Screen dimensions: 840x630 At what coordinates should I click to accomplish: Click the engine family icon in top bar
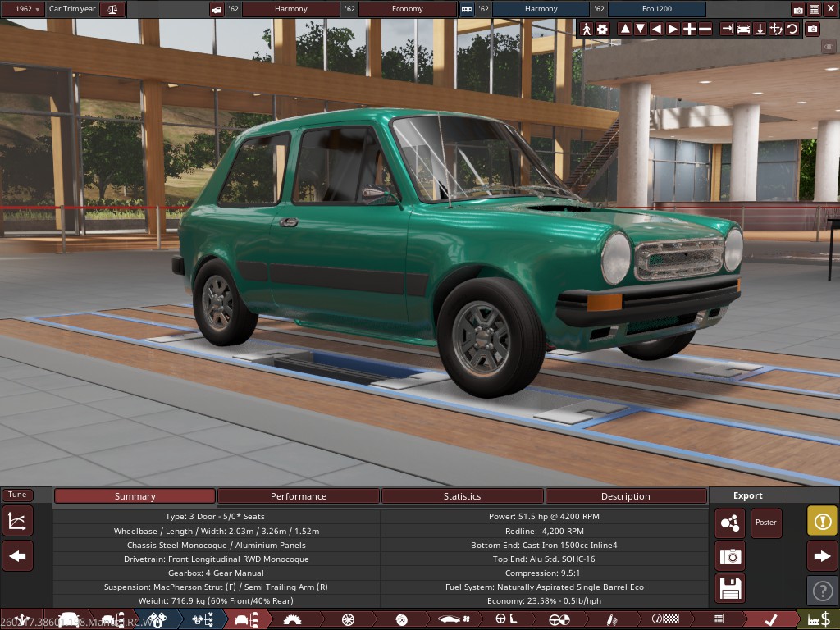click(x=467, y=9)
